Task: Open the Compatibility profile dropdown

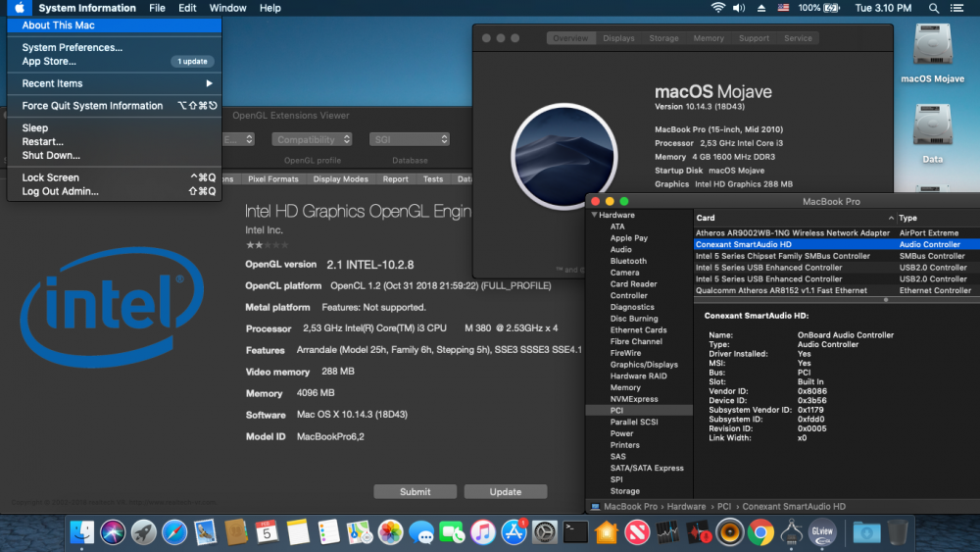Action: point(312,139)
